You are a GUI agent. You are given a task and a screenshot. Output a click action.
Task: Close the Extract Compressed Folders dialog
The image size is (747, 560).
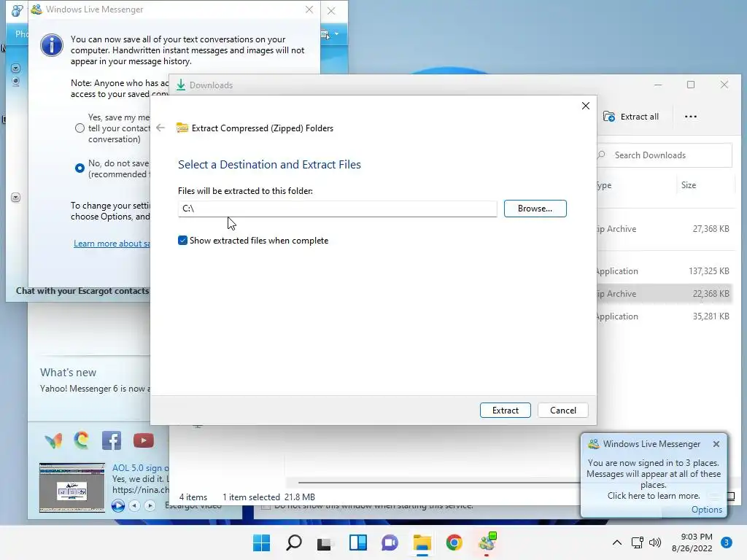(586, 106)
